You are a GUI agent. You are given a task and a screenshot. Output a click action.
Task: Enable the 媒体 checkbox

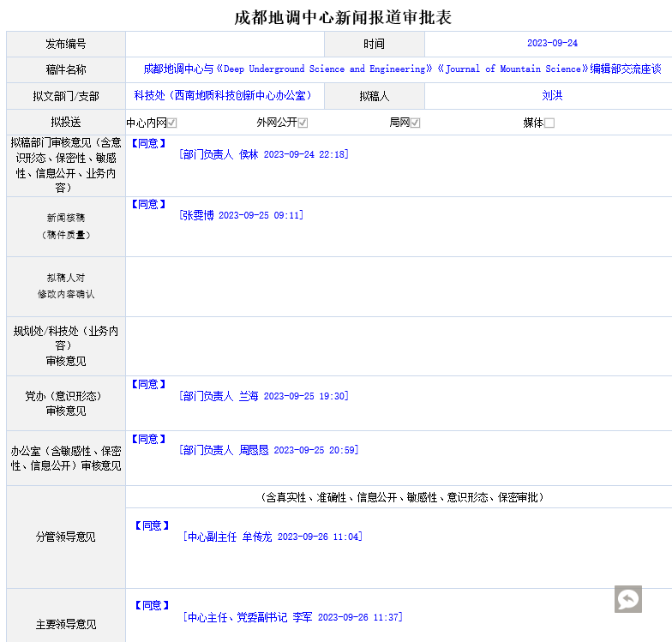(549, 123)
